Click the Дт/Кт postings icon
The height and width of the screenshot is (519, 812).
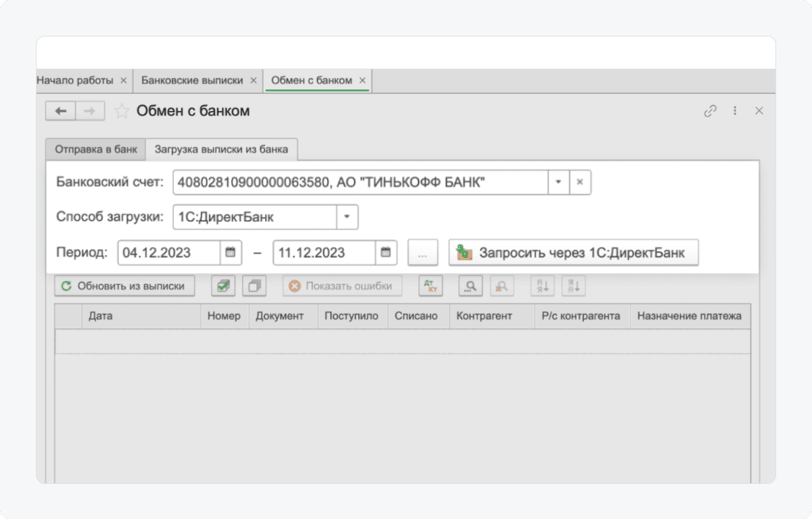click(431, 286)
